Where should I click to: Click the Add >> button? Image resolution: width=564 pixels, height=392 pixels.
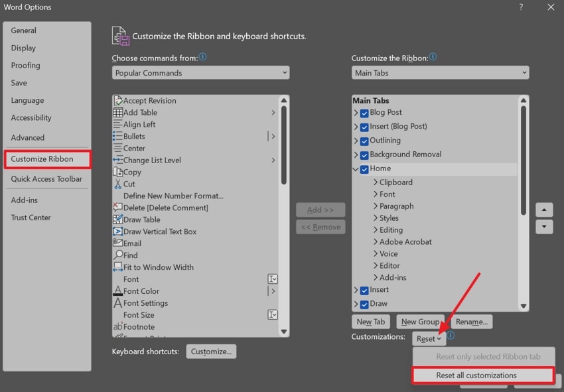pyautogui.click(x=320, y=210)
